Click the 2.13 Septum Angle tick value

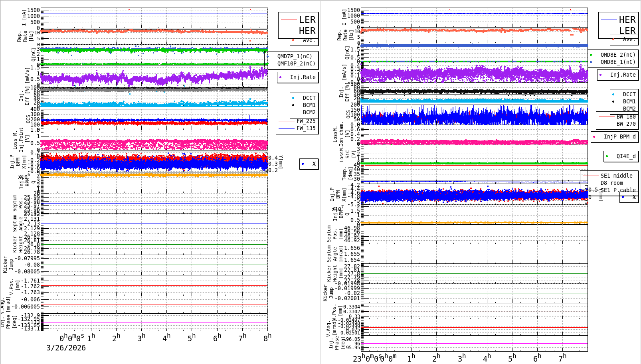coord(34,224)
